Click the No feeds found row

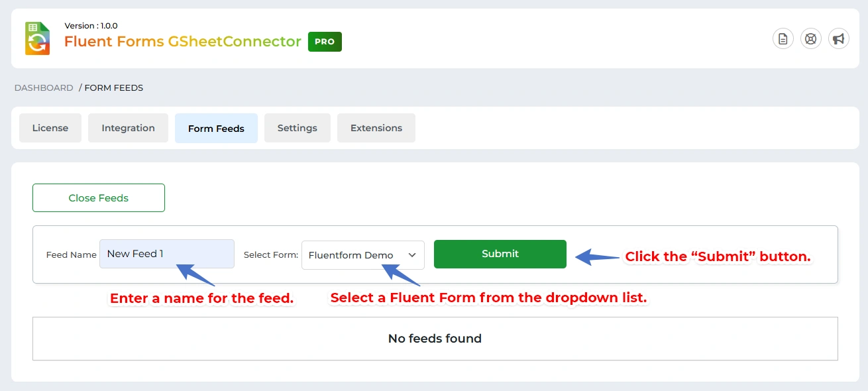pyautogui.click(x=435, y=339)
